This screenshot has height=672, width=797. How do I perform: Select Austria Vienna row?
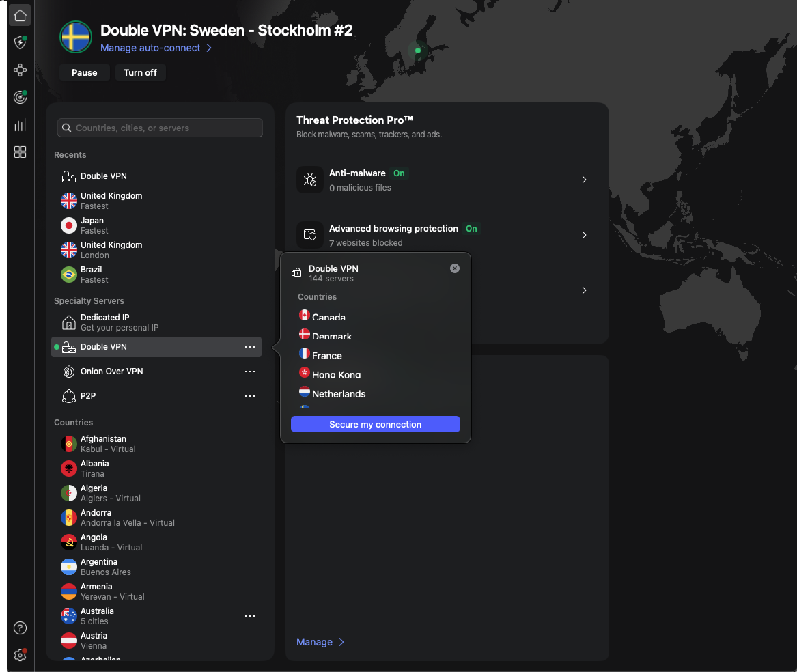coord(156,641)
